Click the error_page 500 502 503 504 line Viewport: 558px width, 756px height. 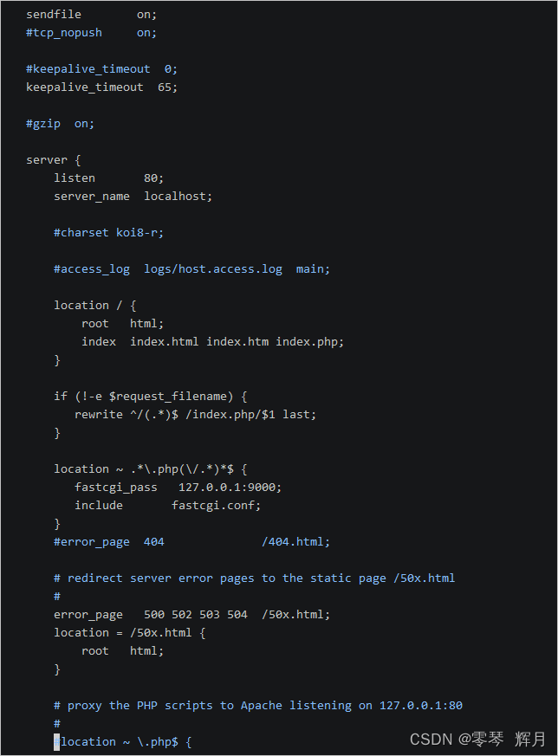[192, 615]
